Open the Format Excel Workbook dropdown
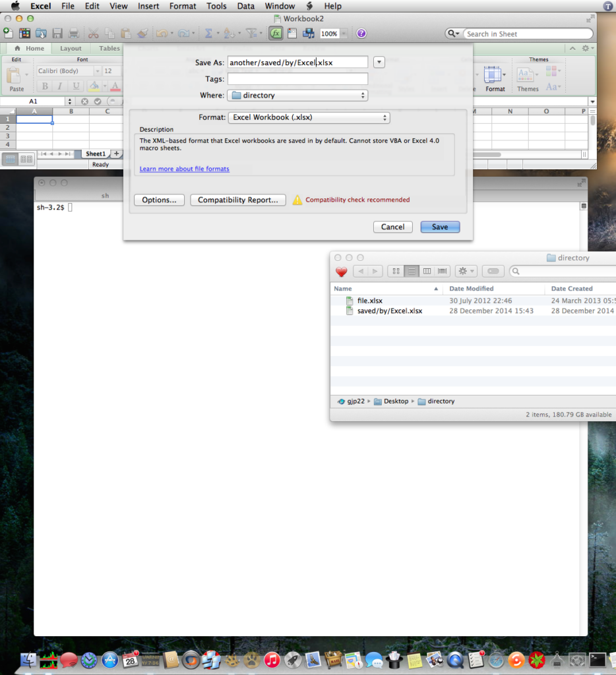Image resolution: width=616 pixels, height=675 pixels. coord(309,117)
